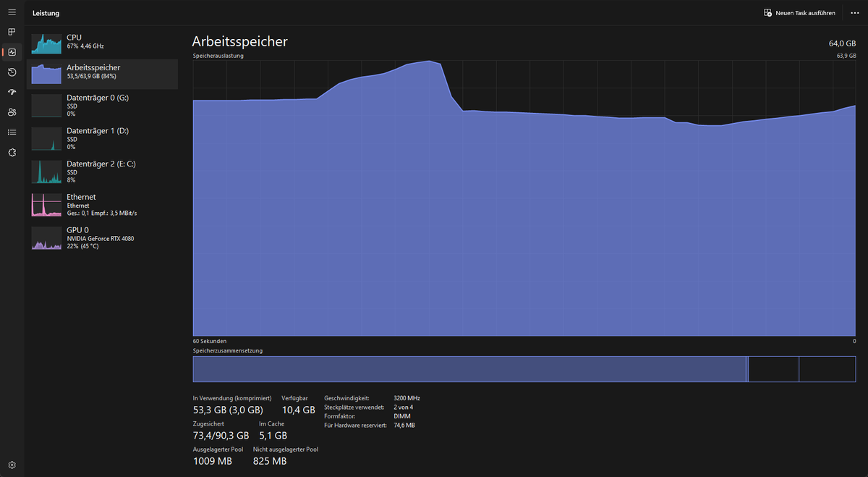This screenshot has width=868, height=477.
Task: Click 'Neuen Task ausführen' button
Action: tap(799, 13)
